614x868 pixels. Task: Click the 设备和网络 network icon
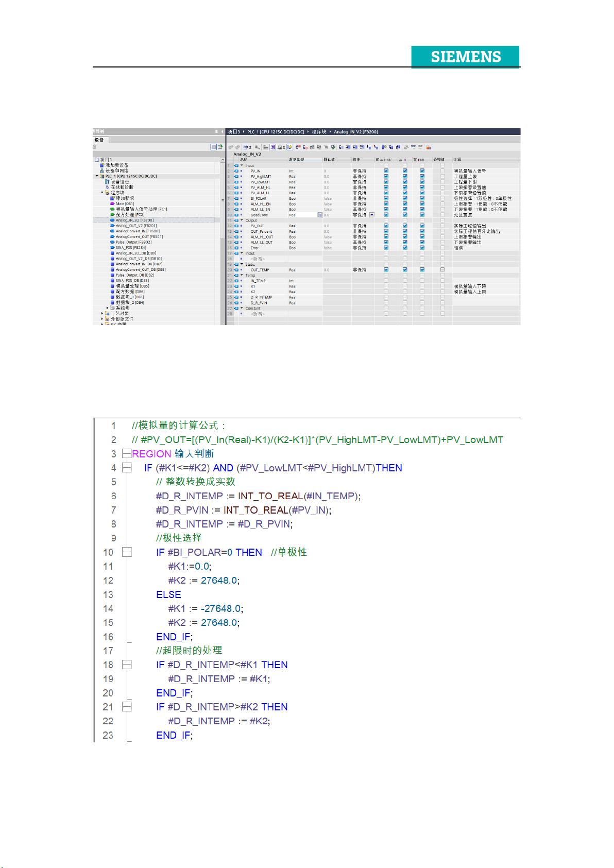click(102, 171)
